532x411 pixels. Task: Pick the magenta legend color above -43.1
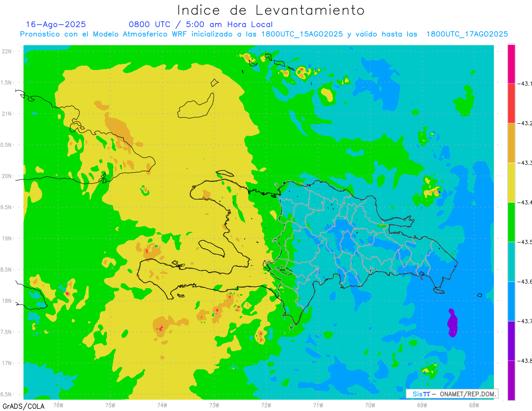click(x=511, y=64)
